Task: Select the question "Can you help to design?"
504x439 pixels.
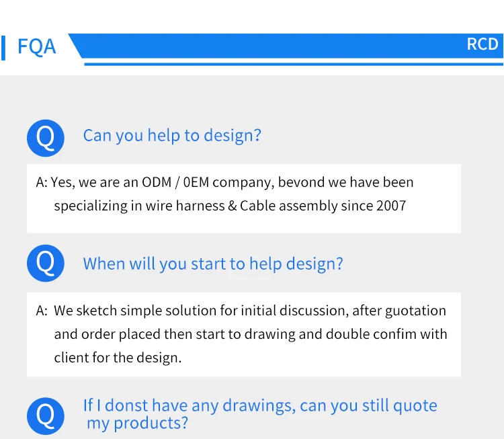Action: (x=172, y=135)
